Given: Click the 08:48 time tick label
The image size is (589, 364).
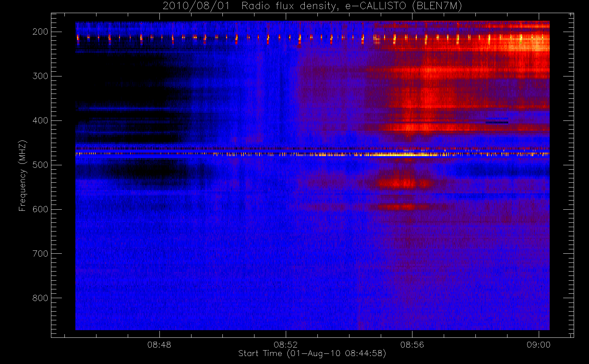Looking at the screenshot, I should (x=159, y=345).
